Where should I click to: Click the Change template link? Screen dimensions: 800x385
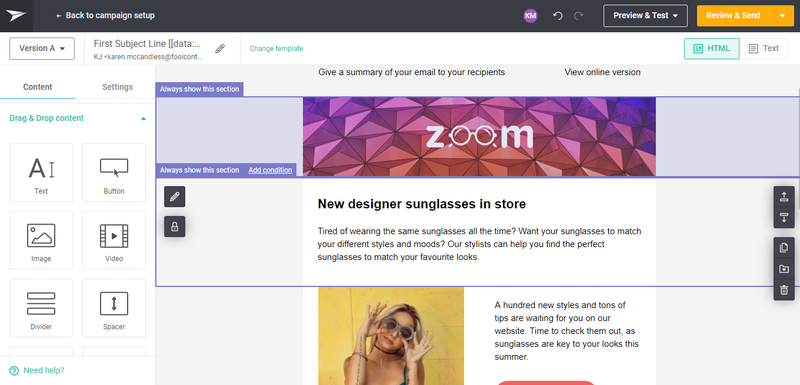(x=276, y=49)
